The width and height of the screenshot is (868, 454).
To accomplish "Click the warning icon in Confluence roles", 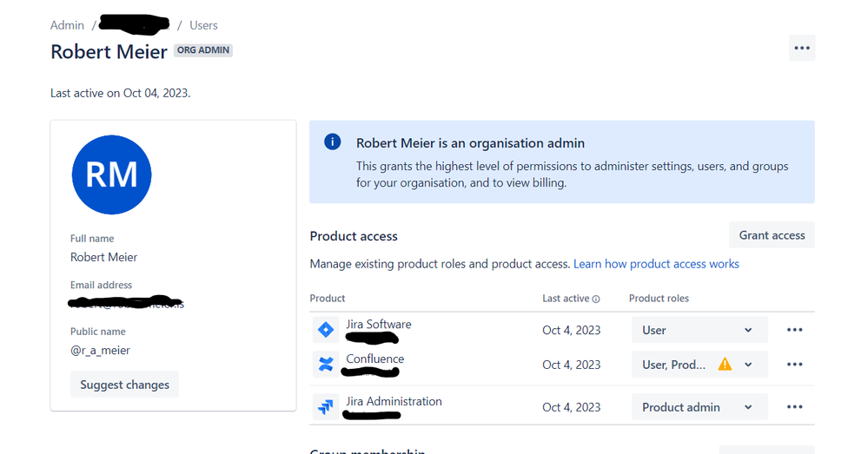I will (725, 365).
